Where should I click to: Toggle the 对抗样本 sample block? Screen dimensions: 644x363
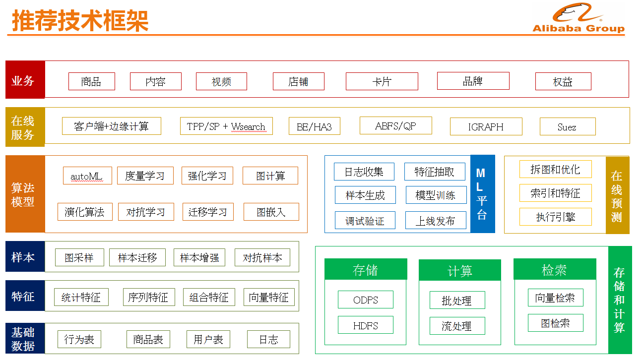(262, 257)
